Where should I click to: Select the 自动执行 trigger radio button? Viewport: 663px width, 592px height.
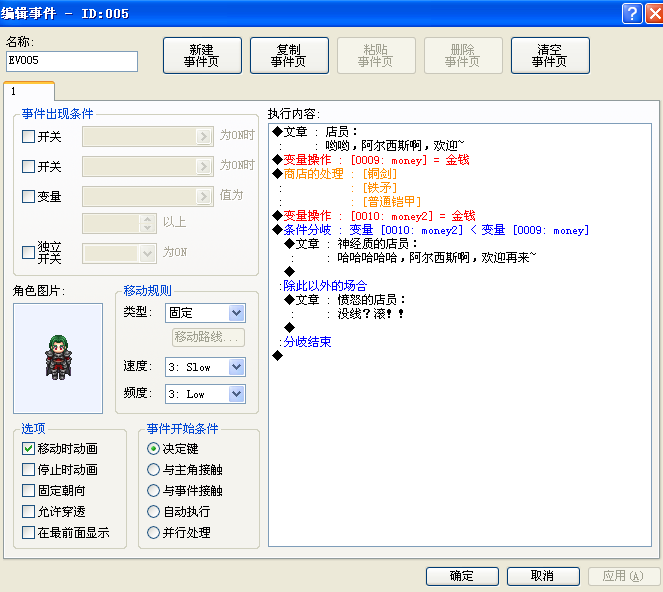coord(153,512)
